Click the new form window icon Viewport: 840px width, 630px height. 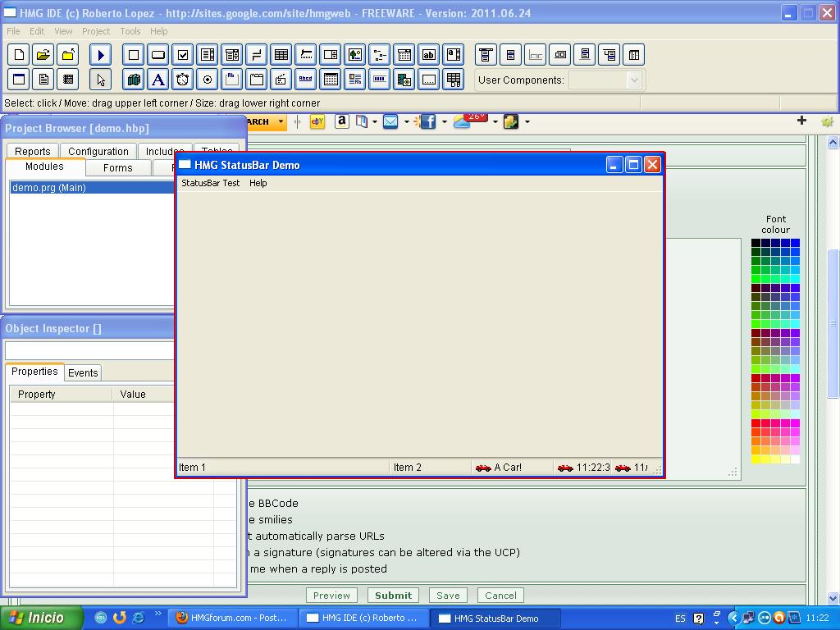point(20,80)
